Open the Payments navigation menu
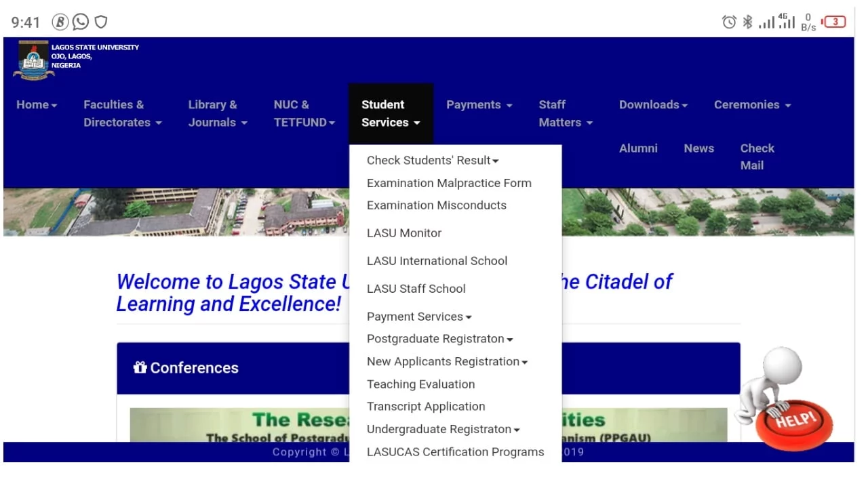The width and height of the screenshot is (868, 488). coord(479,105)
